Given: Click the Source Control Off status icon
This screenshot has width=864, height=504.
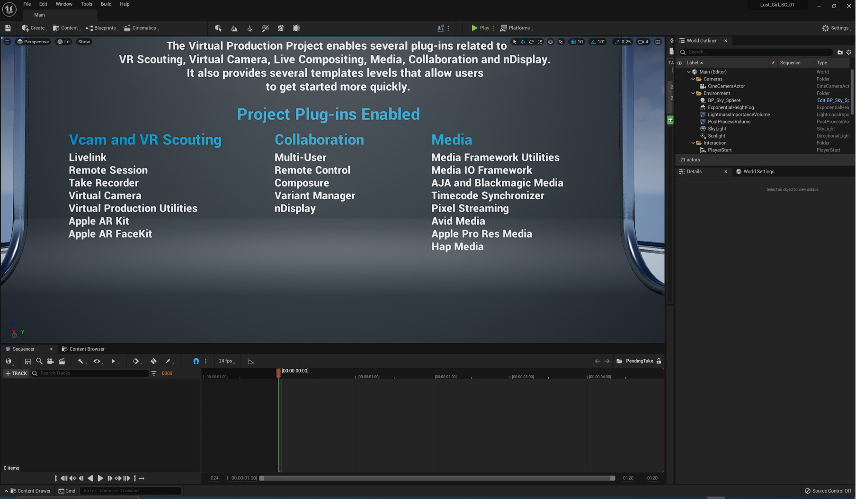Looking at the screenshot, I should tap(808, 491).
